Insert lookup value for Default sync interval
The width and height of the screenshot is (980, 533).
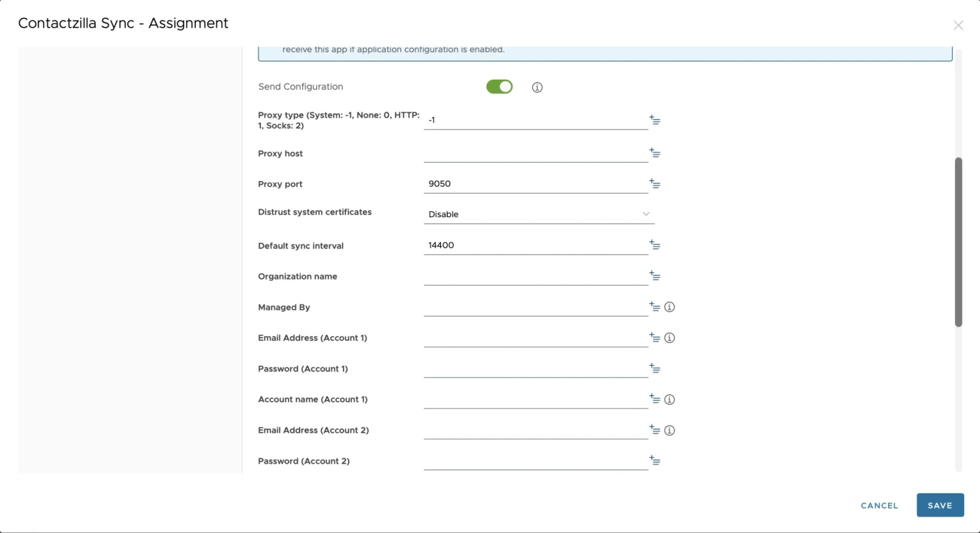(655, 245)
